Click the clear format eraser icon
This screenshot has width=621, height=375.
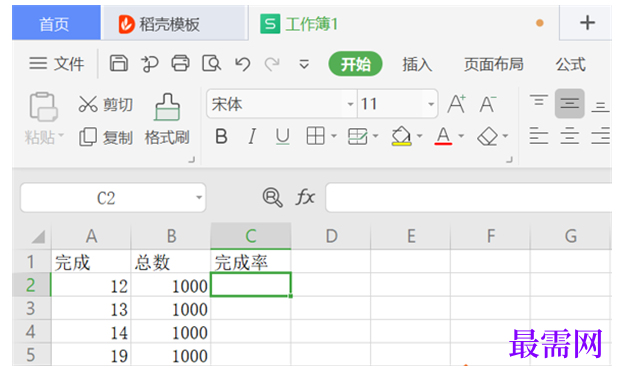(x=488, y=136)
